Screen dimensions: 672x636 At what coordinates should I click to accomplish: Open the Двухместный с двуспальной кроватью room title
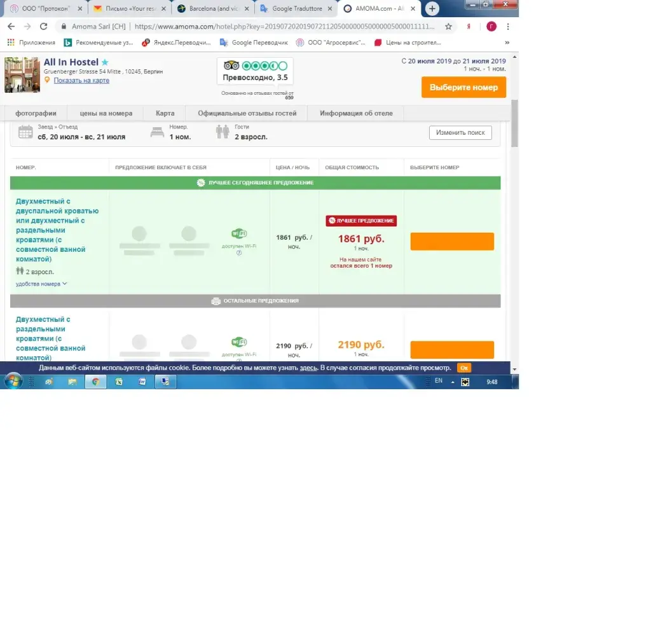57,230
